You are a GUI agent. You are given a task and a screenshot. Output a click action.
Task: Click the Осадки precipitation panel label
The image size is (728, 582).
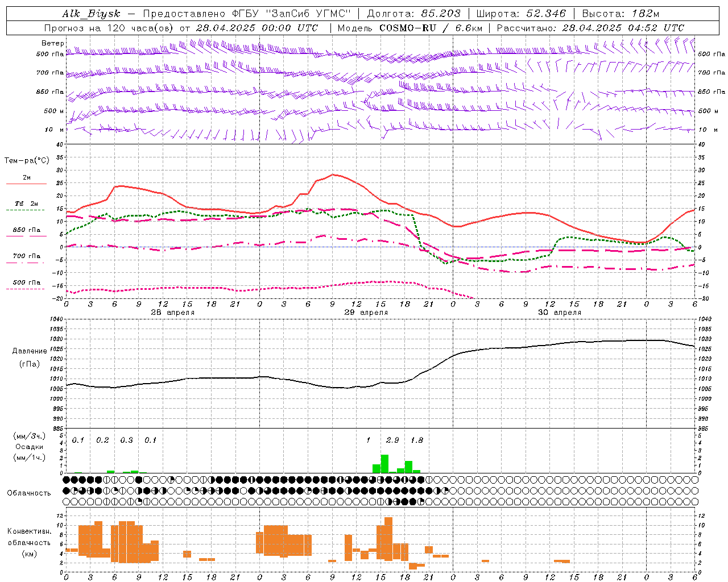pos(29,447)
